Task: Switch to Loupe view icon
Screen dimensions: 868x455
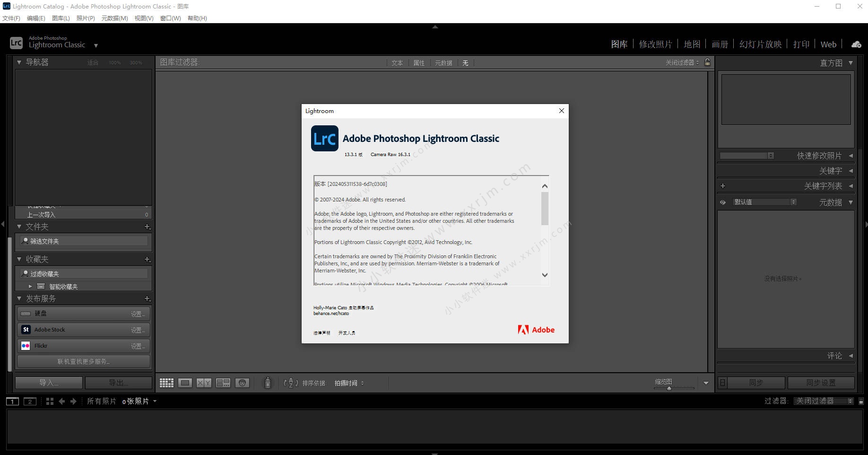Action: 185,383
